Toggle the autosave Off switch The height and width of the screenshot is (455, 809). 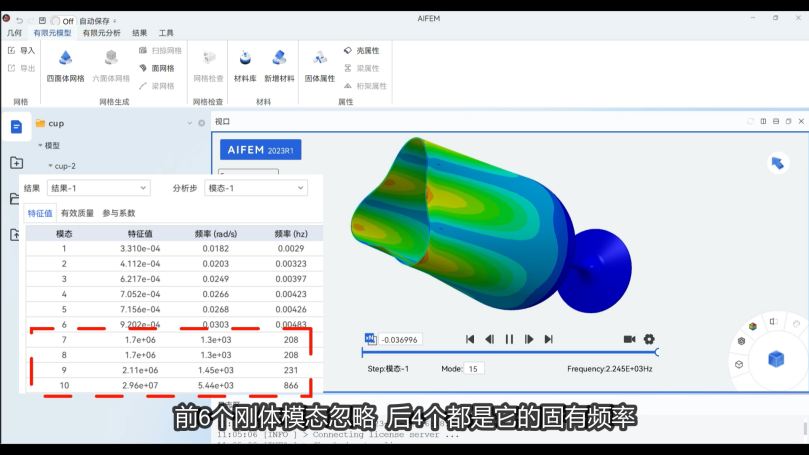click(x=62, y=21)
